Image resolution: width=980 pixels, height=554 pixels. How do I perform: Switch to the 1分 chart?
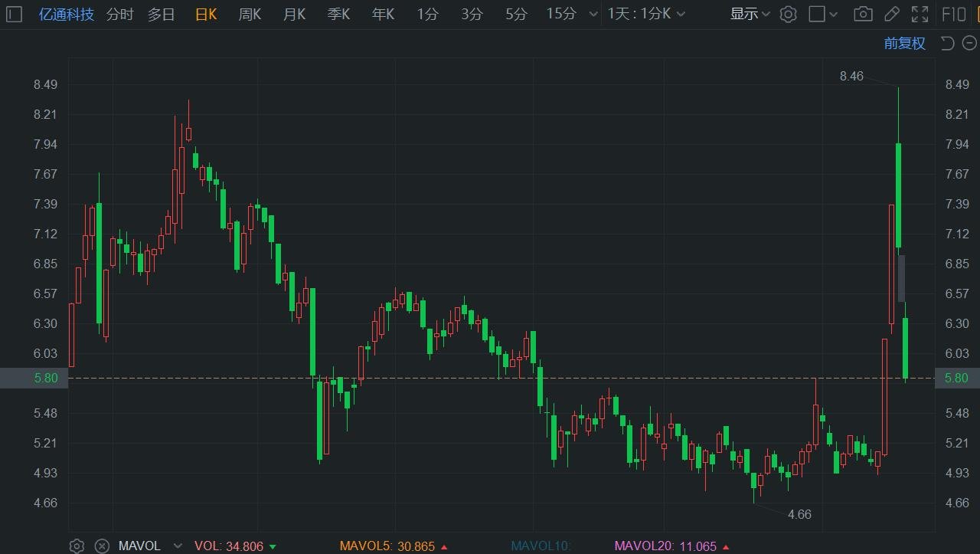428,14
